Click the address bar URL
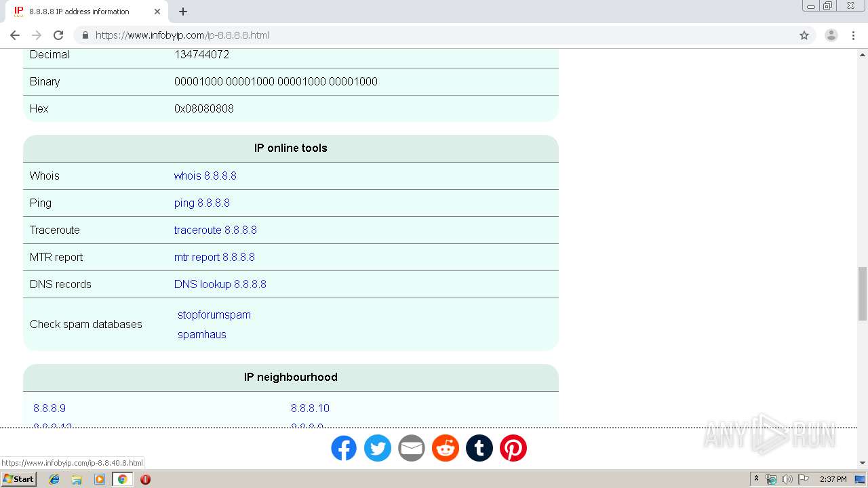The image size is (868, 488). pos(182,35)
